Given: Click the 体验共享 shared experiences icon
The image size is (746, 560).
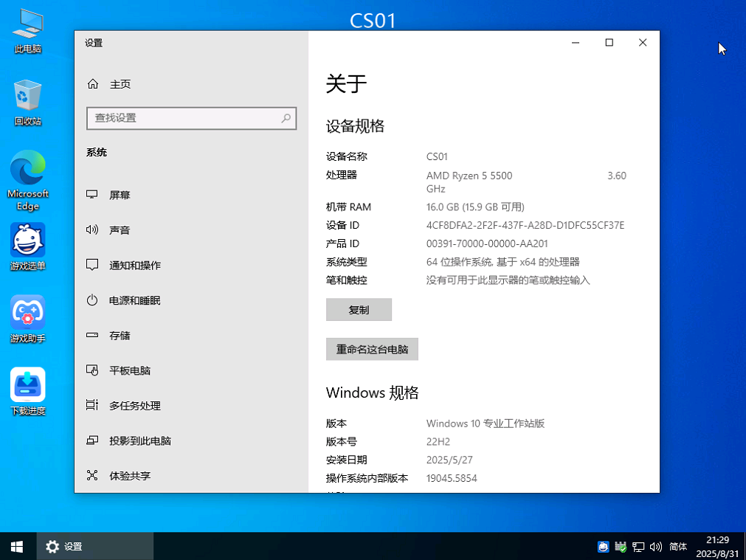Looking at the screenshot, I should point(91,475).
